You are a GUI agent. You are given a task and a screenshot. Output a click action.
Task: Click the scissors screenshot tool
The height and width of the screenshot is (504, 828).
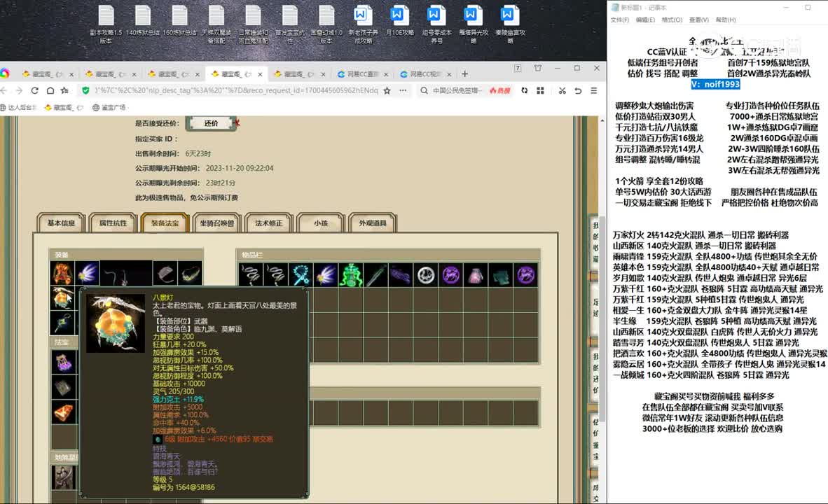pyautogui.click(x=563, y=90)
